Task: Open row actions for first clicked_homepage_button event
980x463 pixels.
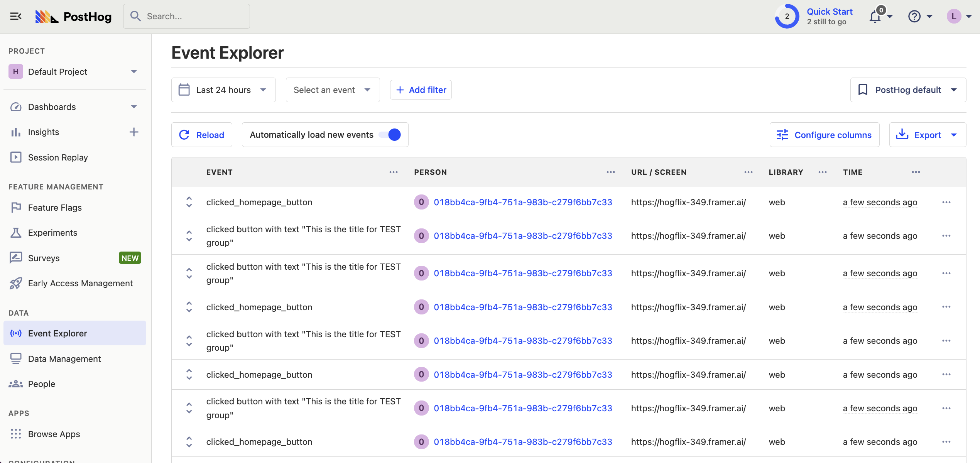Action: pyautogui.click(x=946, y=202)
